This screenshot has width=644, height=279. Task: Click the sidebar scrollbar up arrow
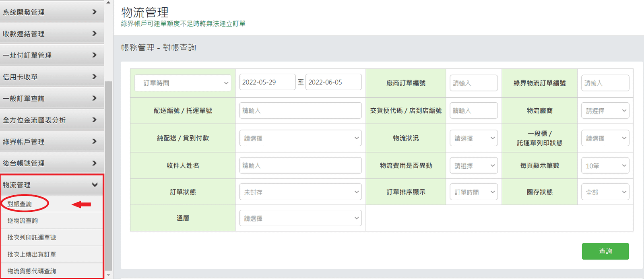click(108, 2)
